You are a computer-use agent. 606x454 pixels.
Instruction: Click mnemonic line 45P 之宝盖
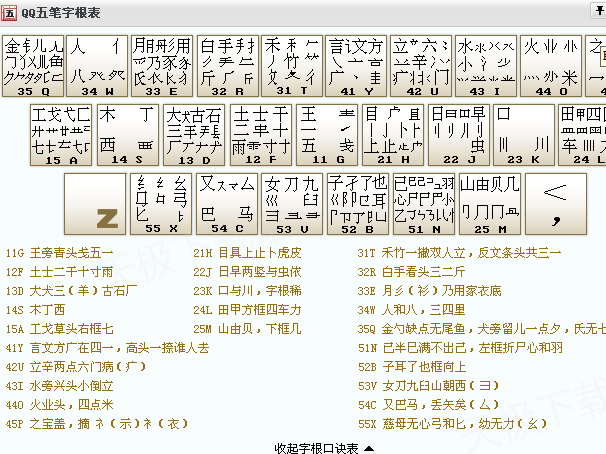97,424
